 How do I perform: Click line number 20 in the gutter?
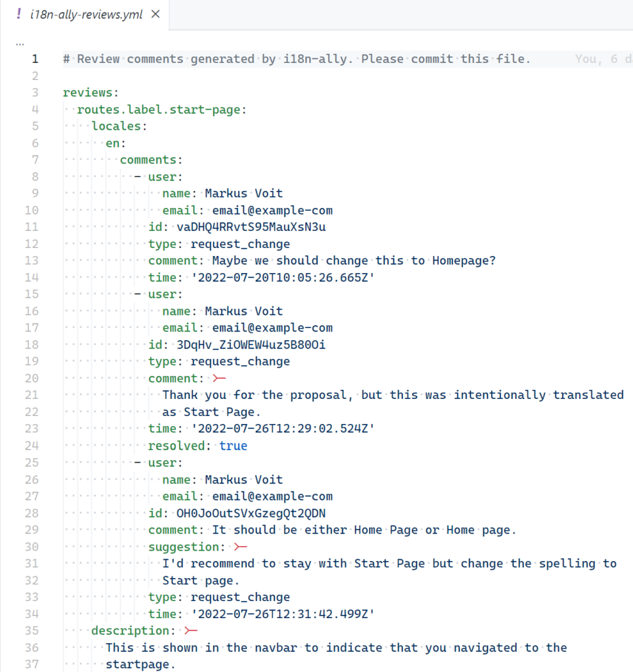[x=31, y=378]
